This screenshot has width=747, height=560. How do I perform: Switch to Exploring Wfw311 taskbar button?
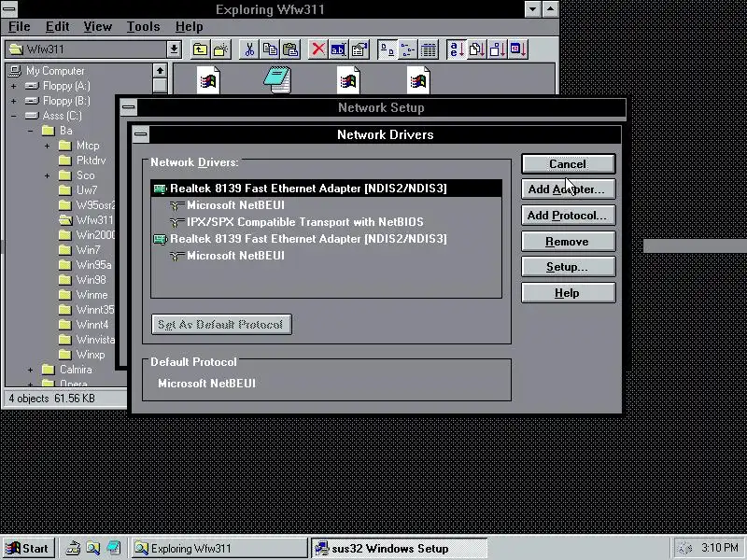219,548
